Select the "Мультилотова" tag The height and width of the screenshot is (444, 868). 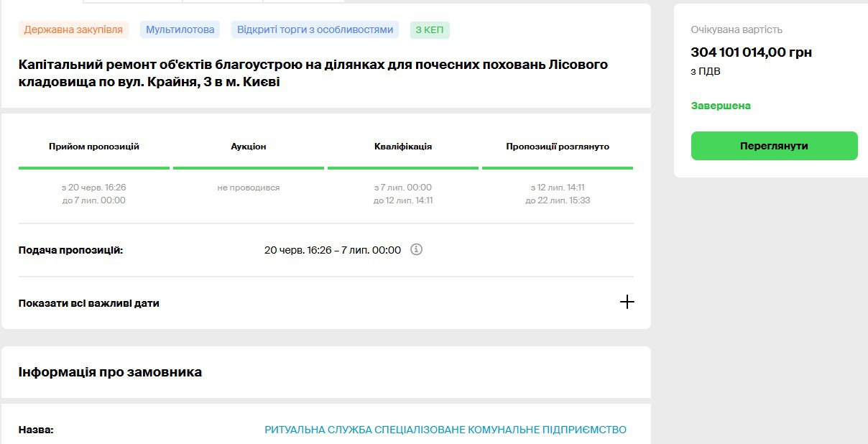[180, 29]
